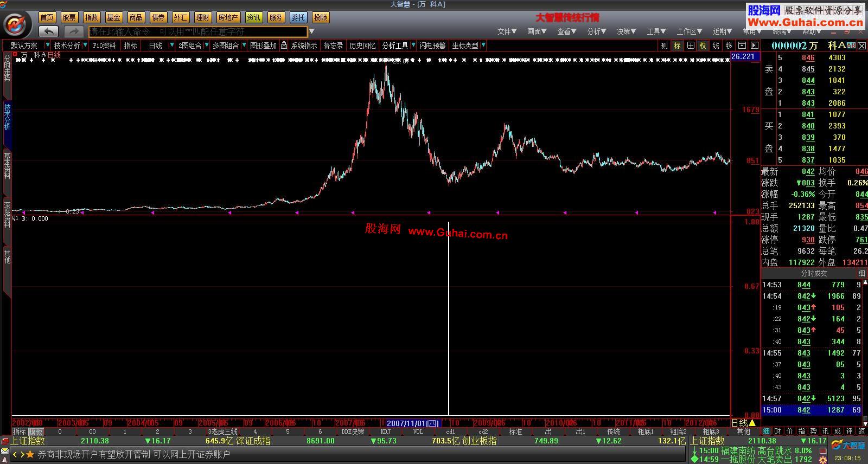Click the 历史回忆 toolbar item

[x=362, y=46]
